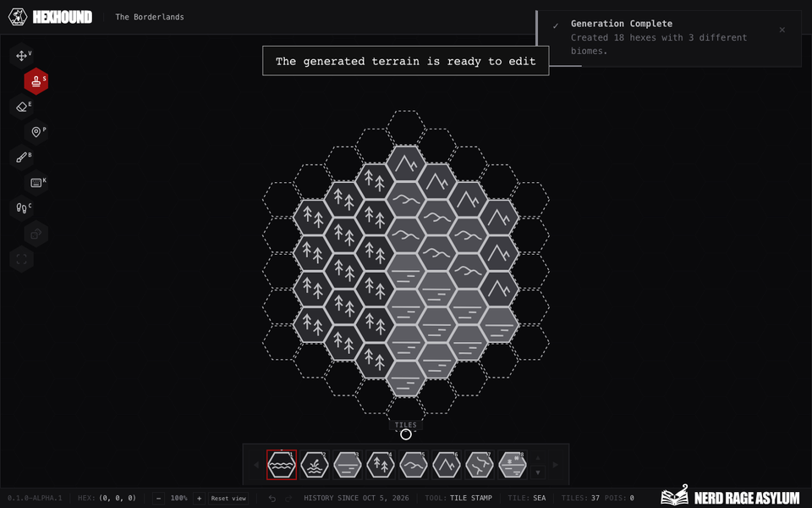Select the map pin POI tool (P)
The width and height of the screenshot is (812, 508).
[x=36, y=132]
